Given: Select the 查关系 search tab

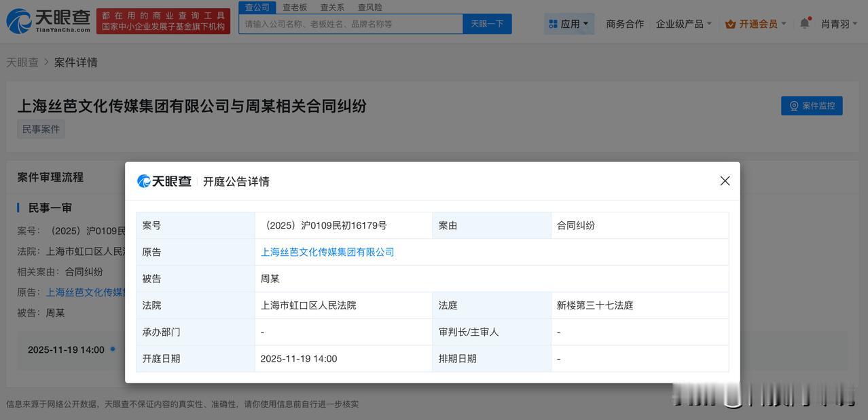Looking at the screenshot, I should pos(332,7).
